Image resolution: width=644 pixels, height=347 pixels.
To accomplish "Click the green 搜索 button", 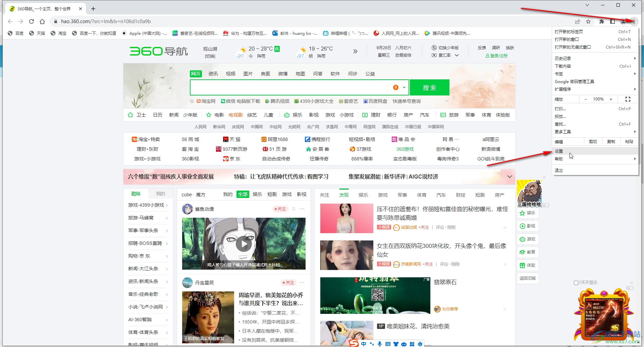I will point(429,88).
